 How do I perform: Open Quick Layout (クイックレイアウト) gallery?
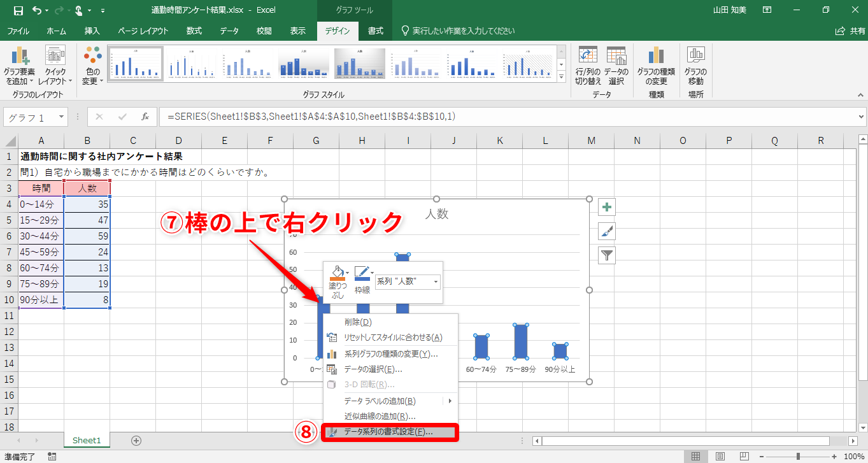55,66
